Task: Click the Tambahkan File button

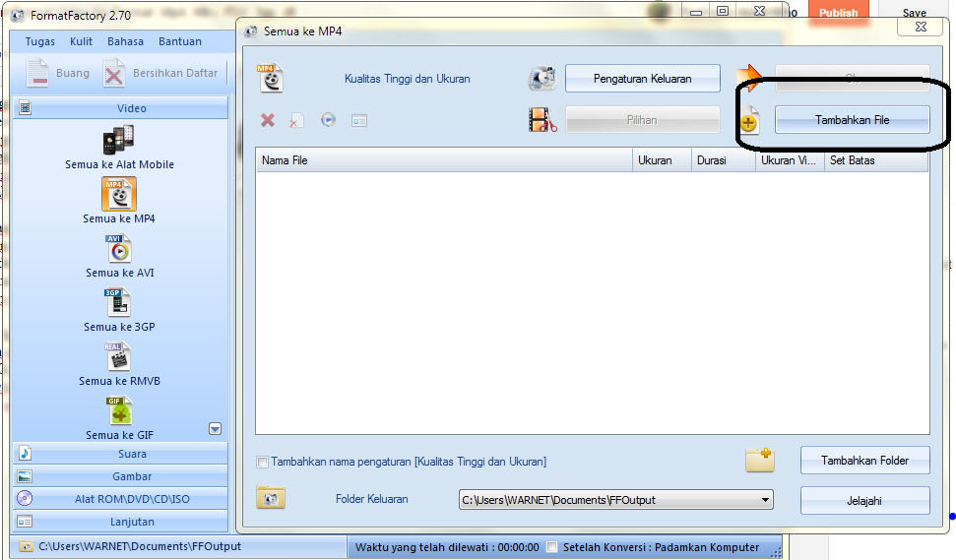Action: click(x=853, y=120)
